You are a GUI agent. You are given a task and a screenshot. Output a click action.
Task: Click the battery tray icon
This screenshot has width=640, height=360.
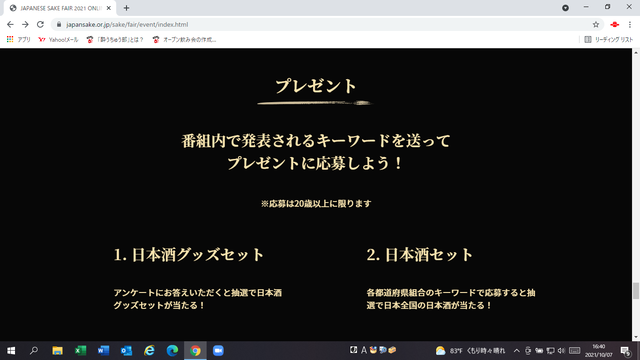tap(539, 351)
